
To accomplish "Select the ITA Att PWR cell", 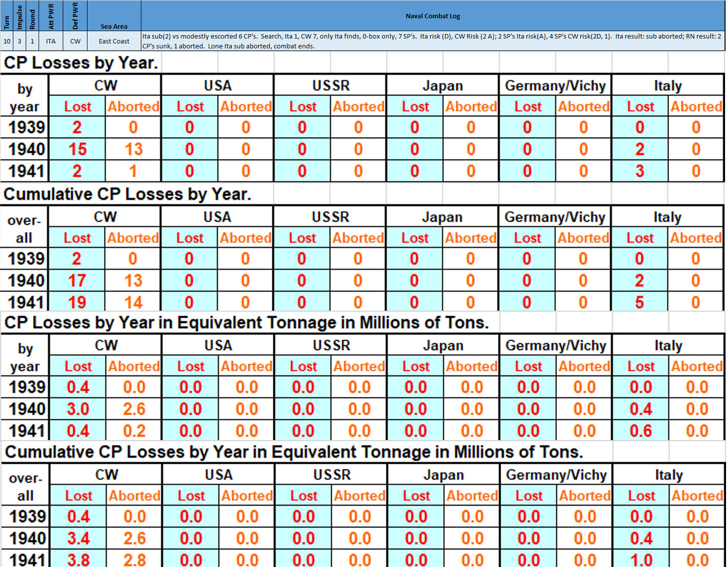I will click(51, 41).
